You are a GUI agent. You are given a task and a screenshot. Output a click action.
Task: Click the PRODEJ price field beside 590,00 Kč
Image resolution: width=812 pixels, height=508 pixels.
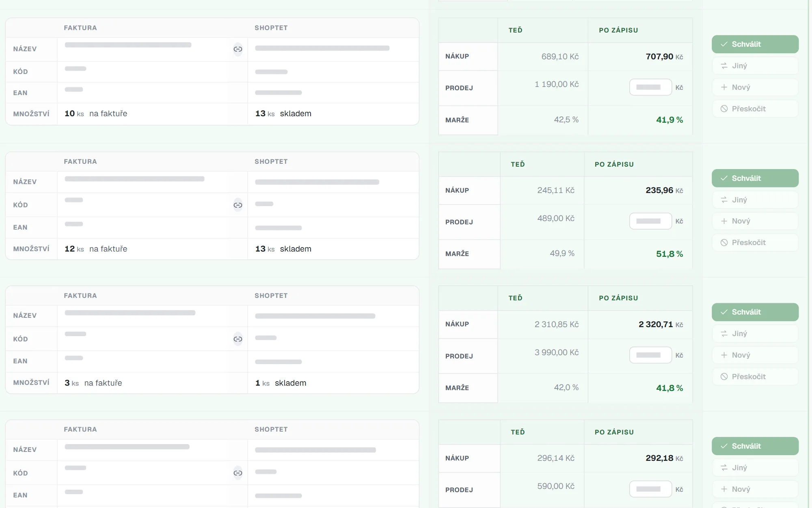(650, 489)
